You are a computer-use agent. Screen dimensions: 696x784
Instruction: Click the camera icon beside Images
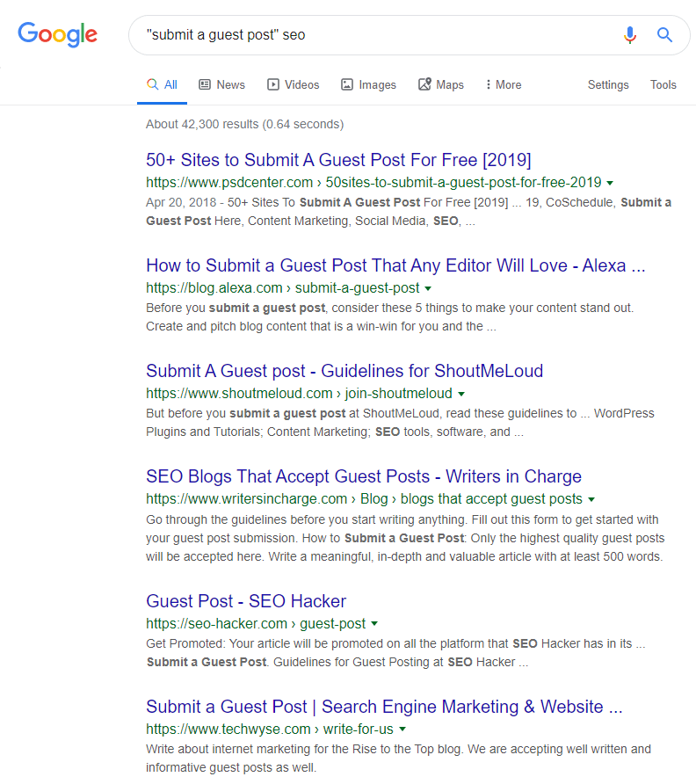347,83
